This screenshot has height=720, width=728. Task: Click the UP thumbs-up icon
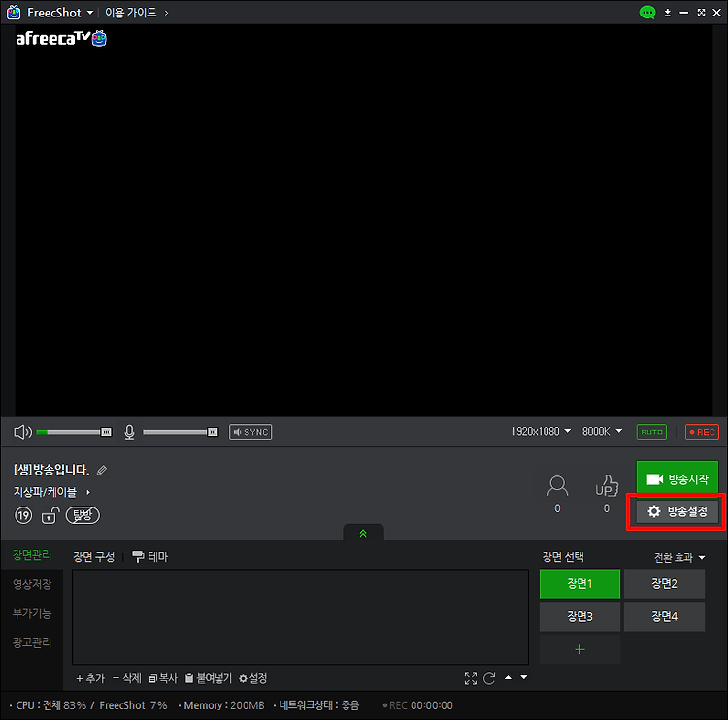[x=607, y=485]
